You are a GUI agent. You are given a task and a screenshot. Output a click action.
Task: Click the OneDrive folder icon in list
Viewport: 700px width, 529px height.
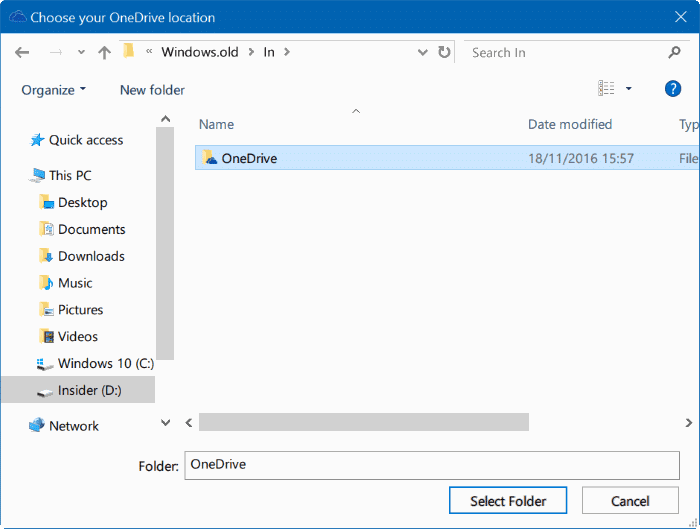click(x=209, y=158)
